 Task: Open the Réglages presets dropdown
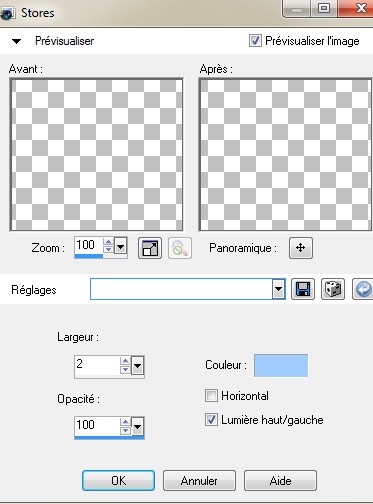click(x=278, y=289)
